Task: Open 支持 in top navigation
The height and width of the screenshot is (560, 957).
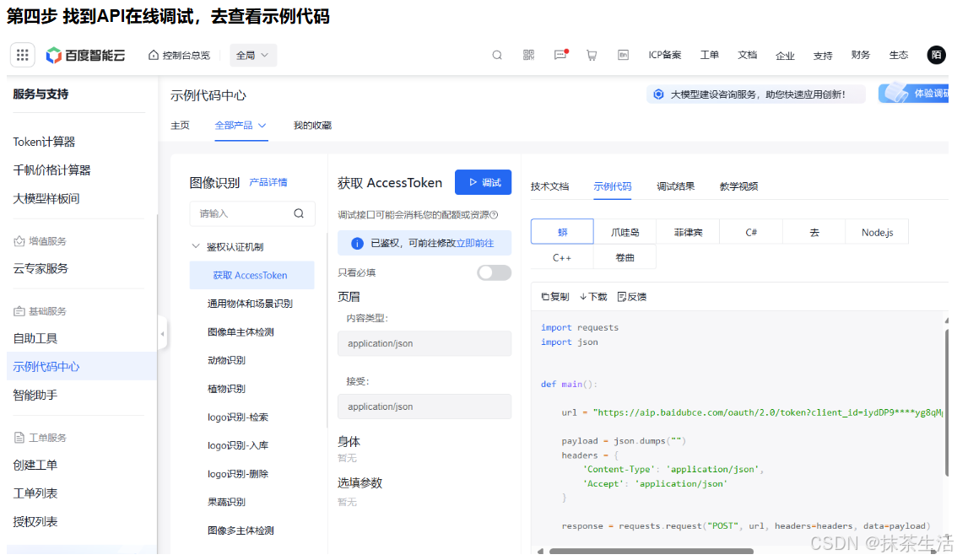Action: 823,56
